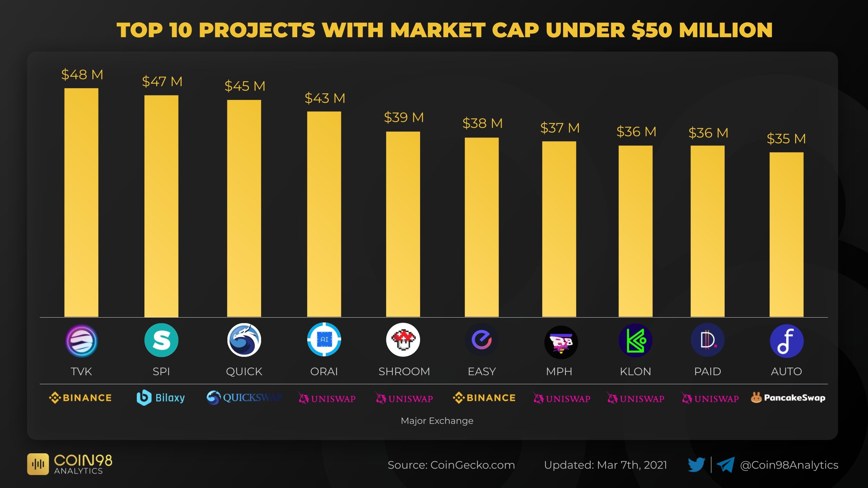Click the QUICK dragon token icon
Image resolution: width=868 pixels, height=488 pixels.
pyautogui.click(x=244, y=340)
